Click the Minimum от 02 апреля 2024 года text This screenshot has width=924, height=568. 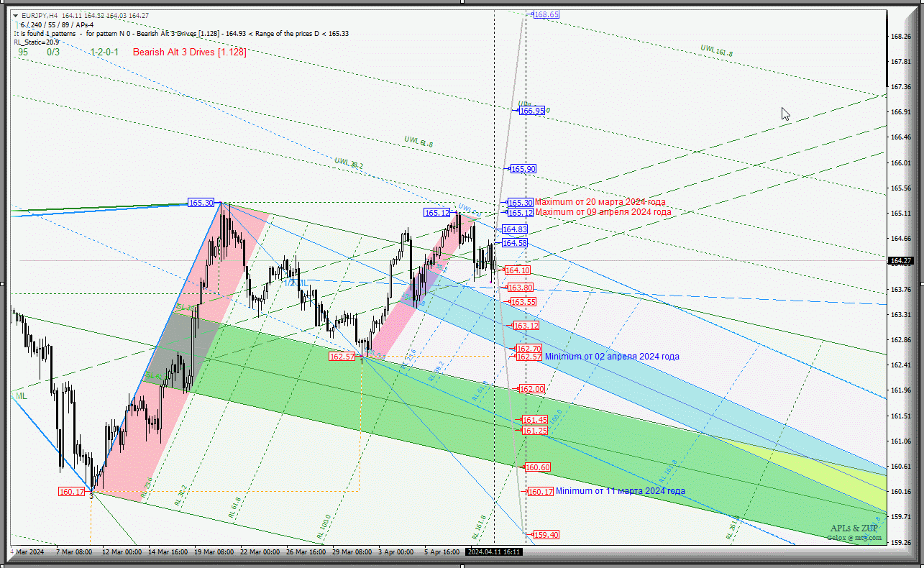click(x=611, y=357)
